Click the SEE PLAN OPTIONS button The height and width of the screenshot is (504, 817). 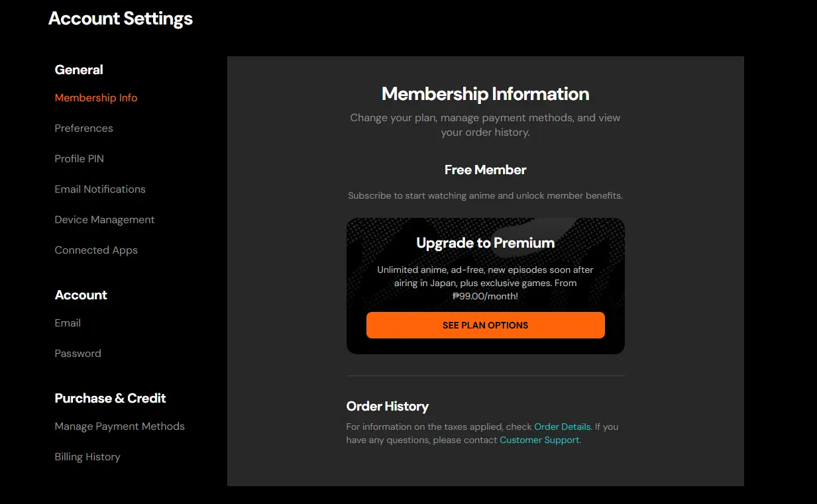point(486,325)
